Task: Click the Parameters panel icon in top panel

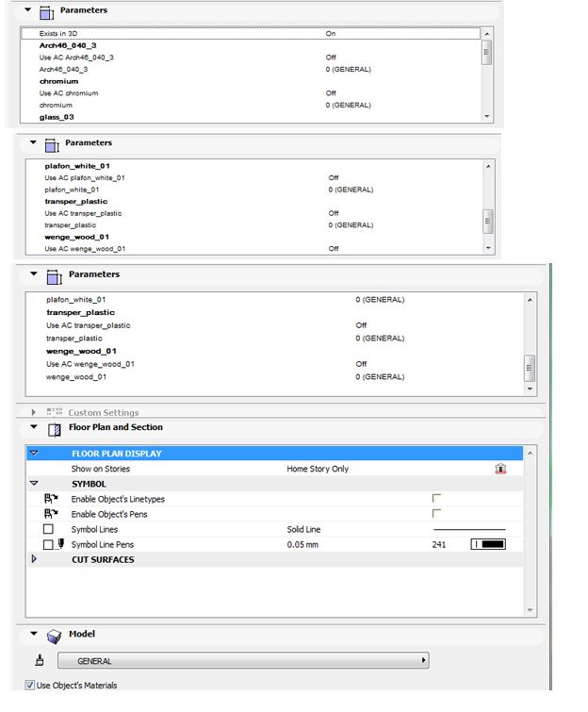Action: pos(47,12)
